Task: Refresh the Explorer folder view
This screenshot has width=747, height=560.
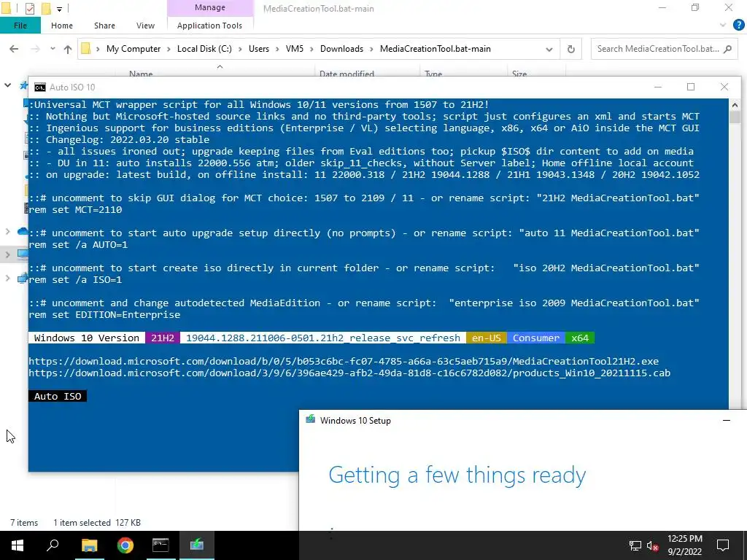Action: (x=570, y=49)
